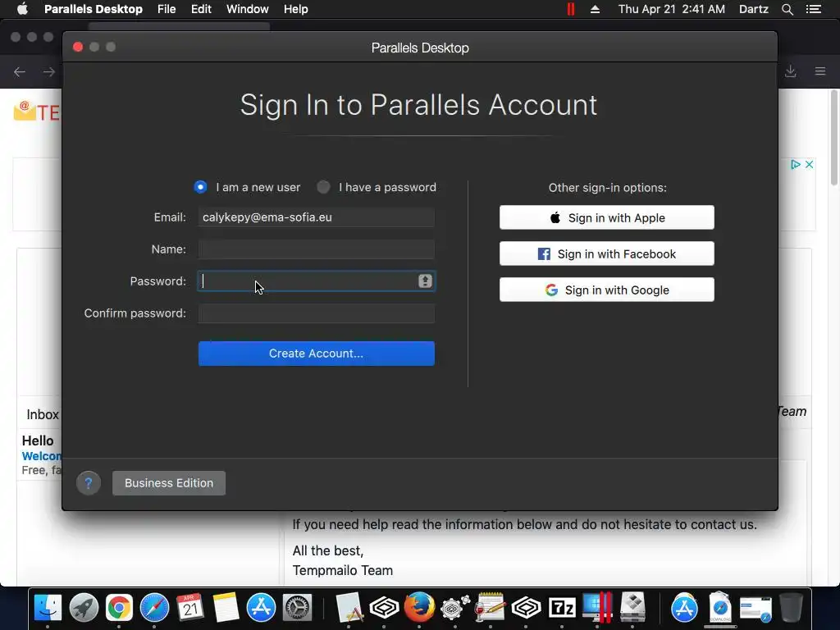Image resolution: width=840 pixels, height=630 pixels.
Task: Sign in with Facebook
Action: click(x=606, y=254)
